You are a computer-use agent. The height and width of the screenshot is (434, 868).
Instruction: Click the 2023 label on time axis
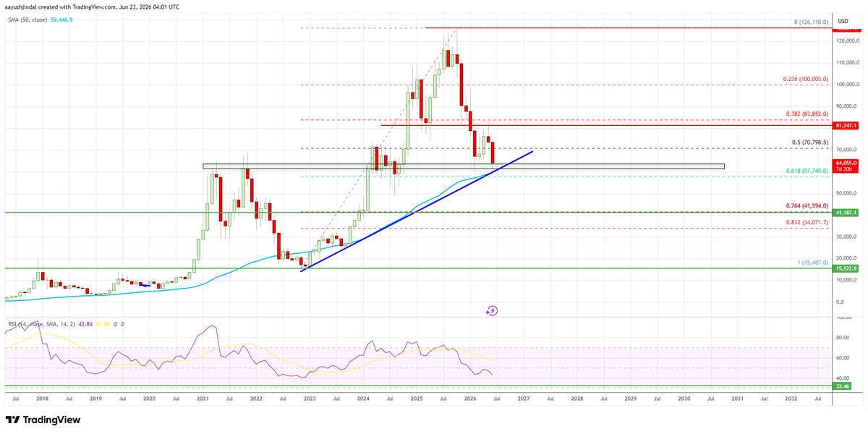point(310,399)
